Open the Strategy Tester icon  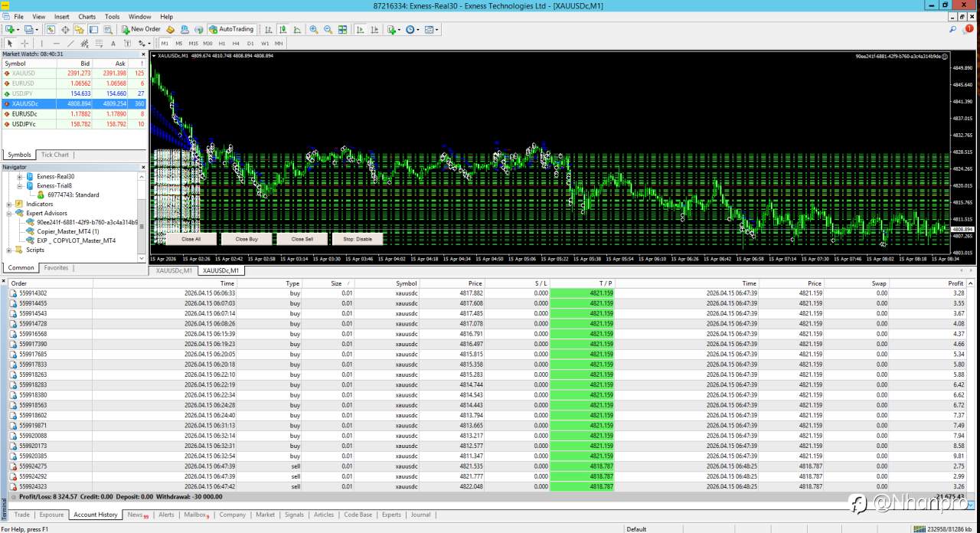click(x=108, y=29)
